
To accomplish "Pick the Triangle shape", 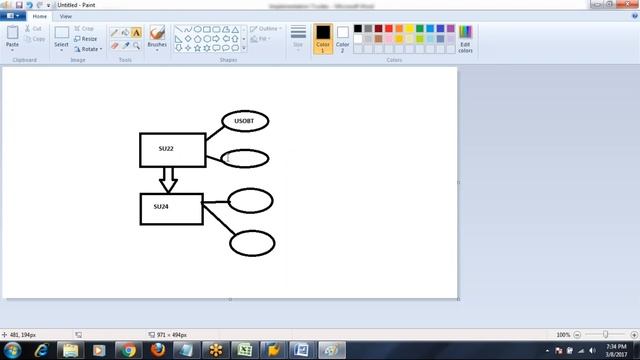I will point(236,29).
